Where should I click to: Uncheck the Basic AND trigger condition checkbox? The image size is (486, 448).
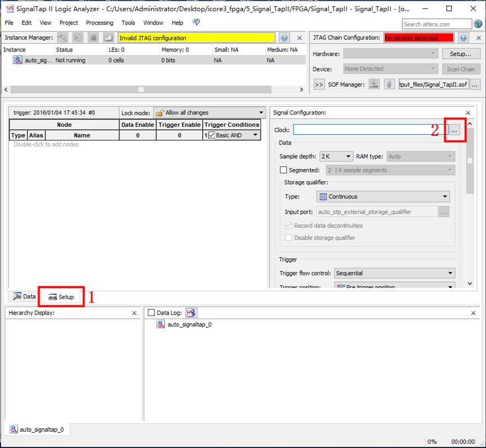click(211, 135)
